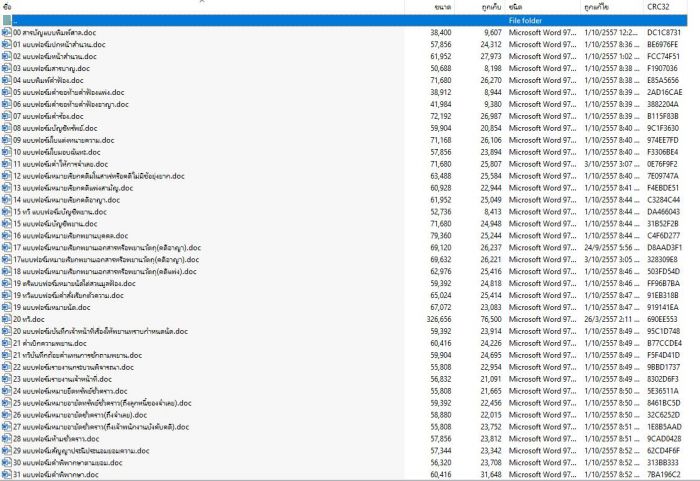This screenshot has width=700, height=481.
Task: Click the CRC32 value FF96B7BA
Action: tap(663, 283)
